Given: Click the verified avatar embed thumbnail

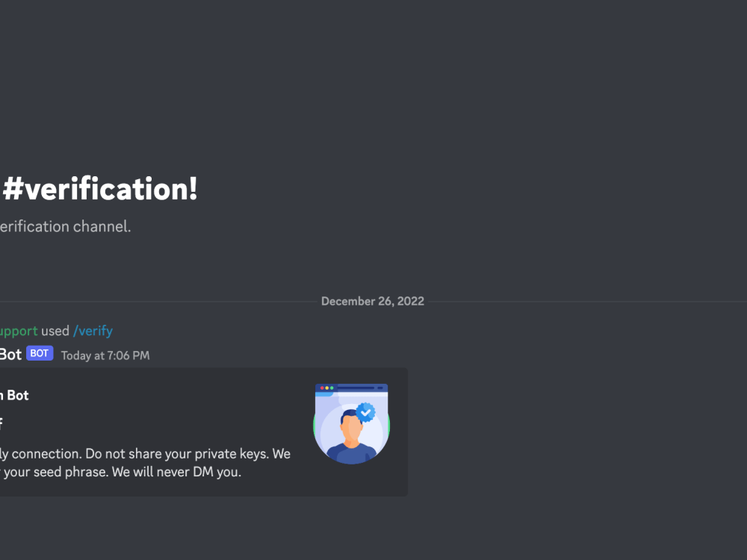Looking at the screenshot, I should pos(351,423).
